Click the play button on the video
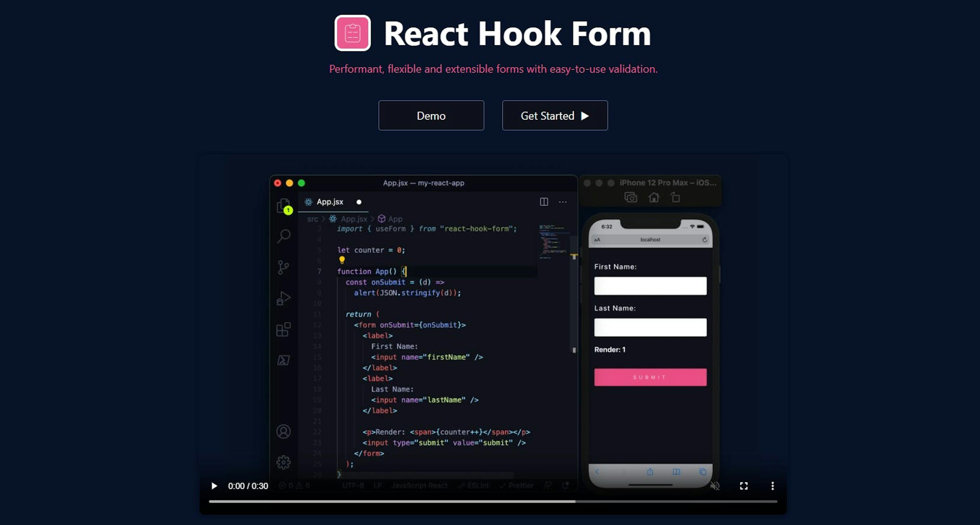The height and width of the screenshot is (525, 980). coord(214,485)
